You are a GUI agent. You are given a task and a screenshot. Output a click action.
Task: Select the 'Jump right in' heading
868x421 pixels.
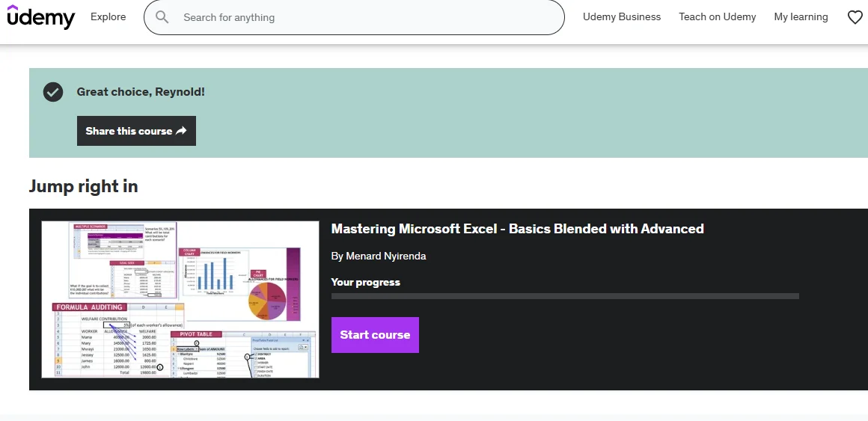[x=84, y=186]
